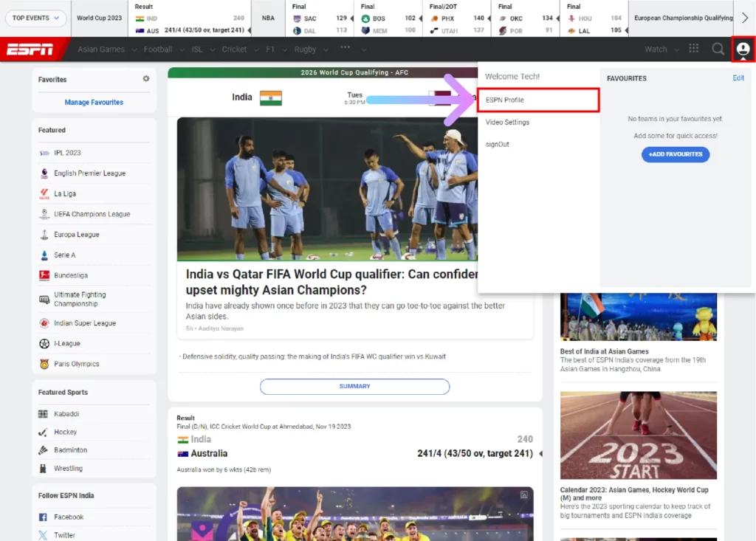Image resolution: width=756 pixels, height=541 pixels.
Task: Open PHX vs UTAH final score
Action: tap(457, 19)
